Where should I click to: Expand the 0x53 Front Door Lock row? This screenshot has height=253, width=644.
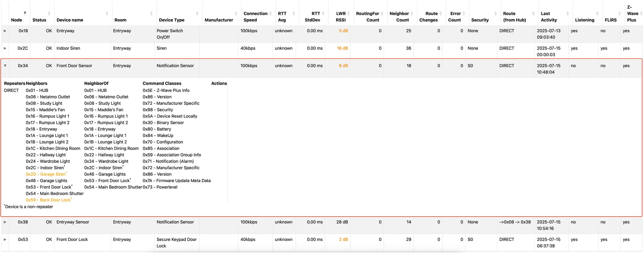tap(5, 239)
